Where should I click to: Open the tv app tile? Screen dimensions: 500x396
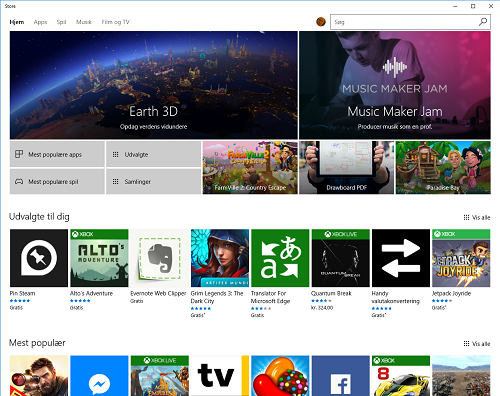[220, 376]
